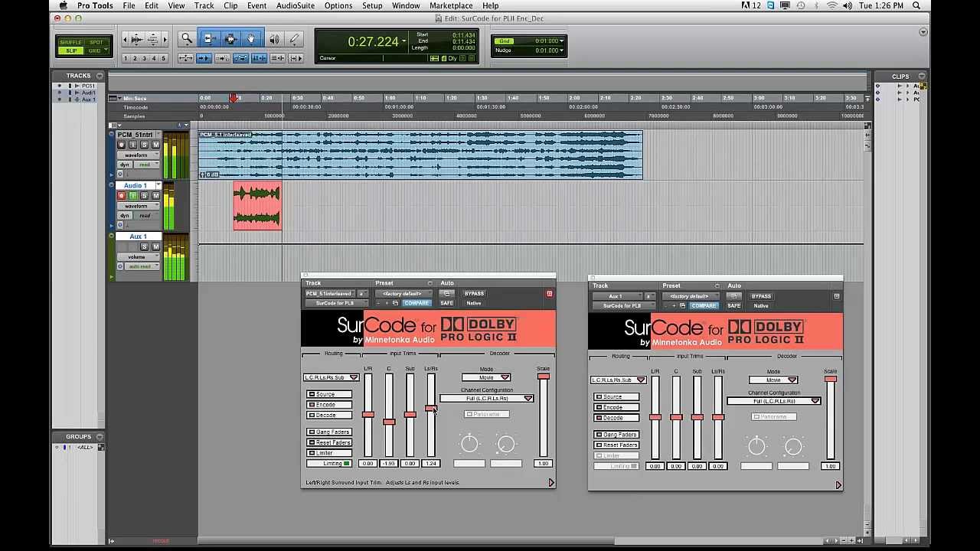Screen dimensions: 980x551
Task: Open PCM_51ntrl waveform view selector
Action: tap(139, 155)
